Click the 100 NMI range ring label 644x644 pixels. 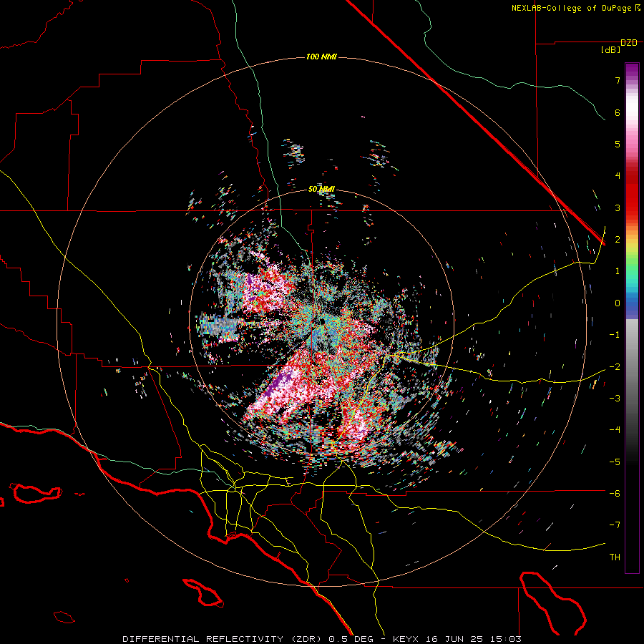point(321,57)
